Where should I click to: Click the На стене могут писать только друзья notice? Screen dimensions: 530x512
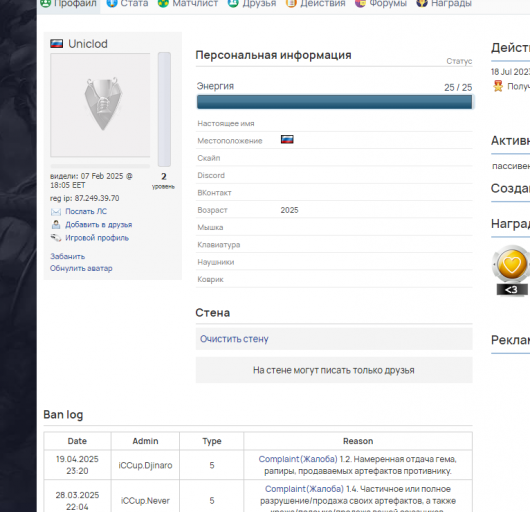coord(334,370)
